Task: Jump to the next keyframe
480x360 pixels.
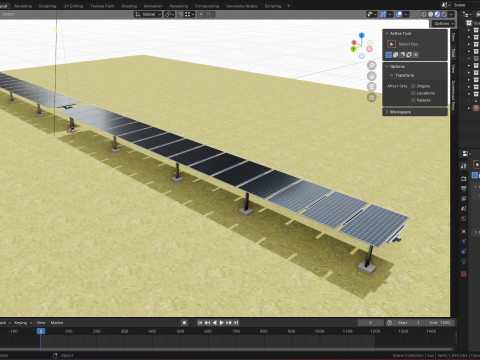Action: 229,323
